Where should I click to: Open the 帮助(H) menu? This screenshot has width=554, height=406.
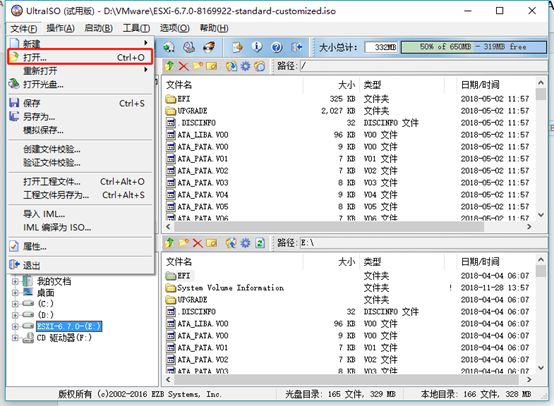pyautogui.click(x=214, y=28)
